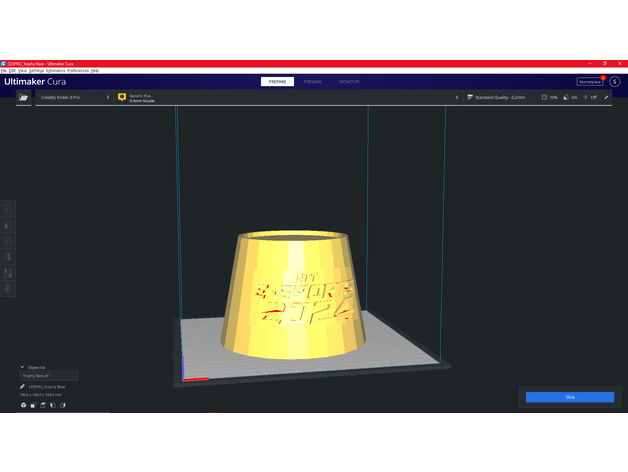Select the Move tool in left toolbar
This screenshot has width=628, height=472.
pyautogui.click(x=10, y=208)
